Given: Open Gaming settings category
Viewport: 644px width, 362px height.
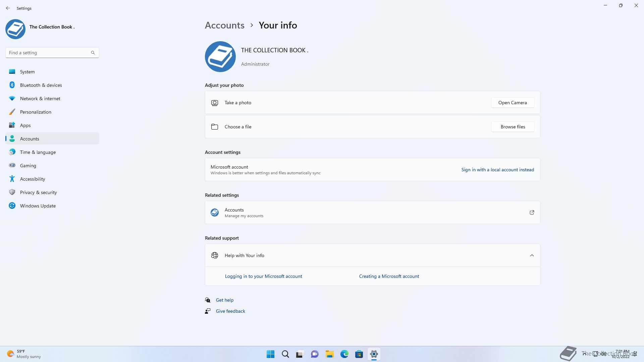Looking at the screenshot, I should click(52, 166).
